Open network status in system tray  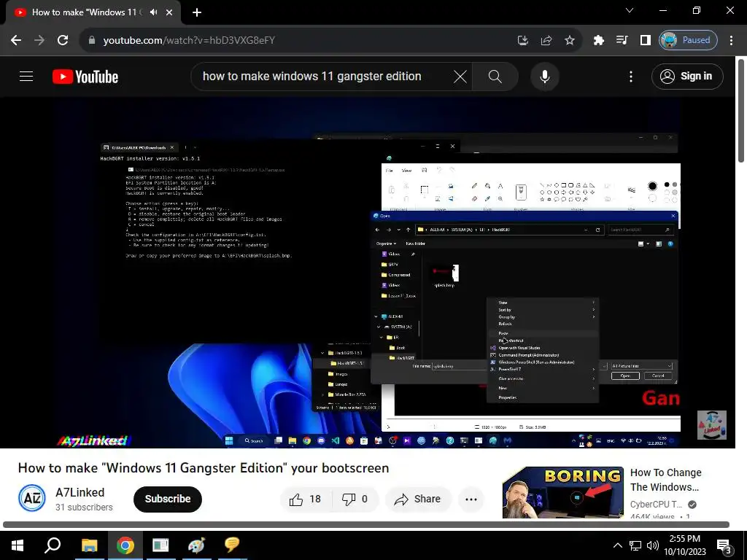point(635,545)
